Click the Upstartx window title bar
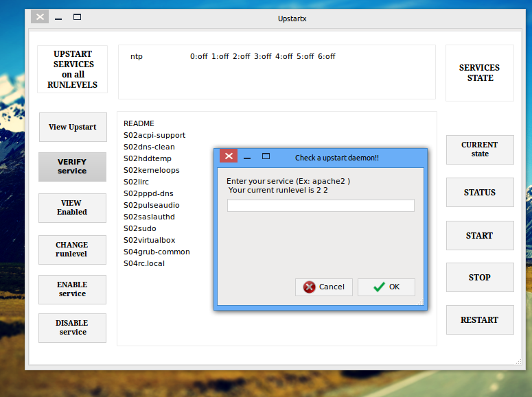The height and width of the screenshot is (397, 532). tap(292, 19)
